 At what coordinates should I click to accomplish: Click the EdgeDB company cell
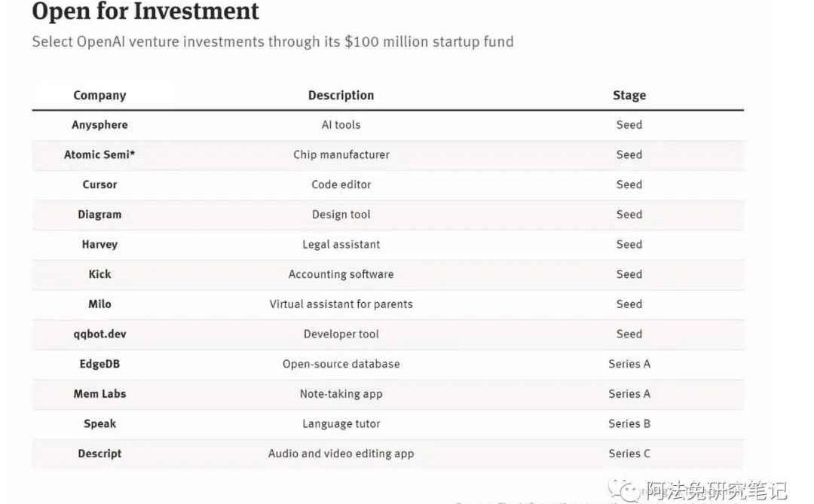pyautogui.click(x=99, y=364)
